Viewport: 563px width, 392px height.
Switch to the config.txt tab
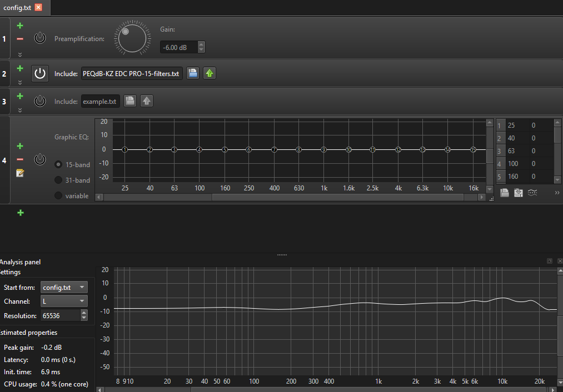[x=17, y=8]
